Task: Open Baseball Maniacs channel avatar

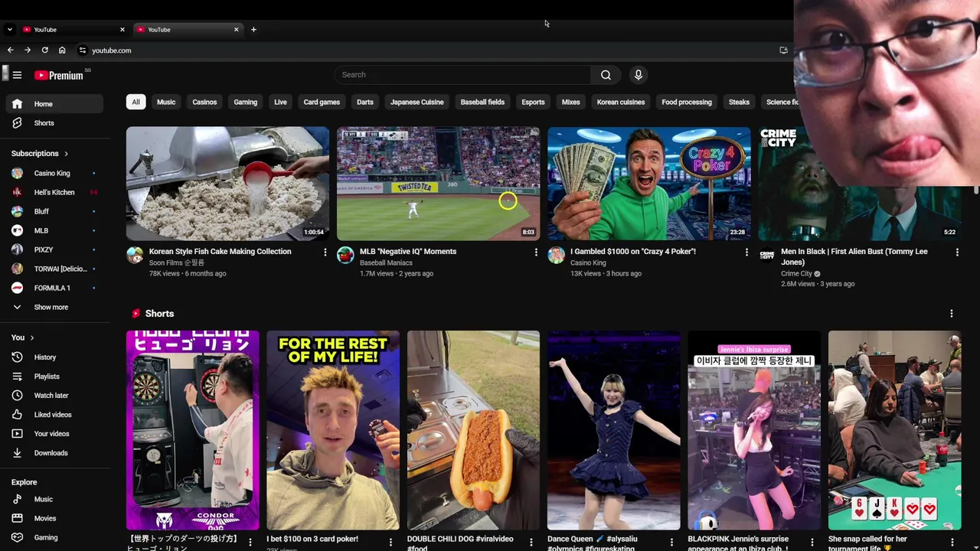Action: (x=345, y=255)
